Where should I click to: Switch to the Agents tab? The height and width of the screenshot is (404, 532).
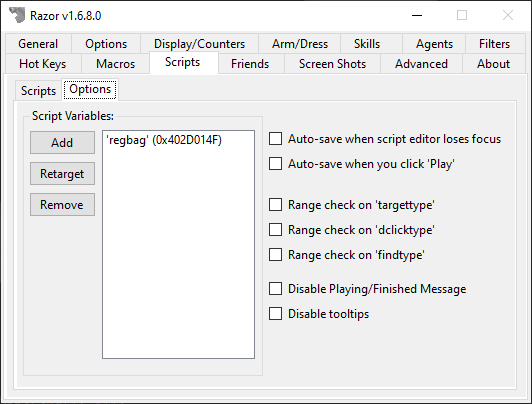434,44
